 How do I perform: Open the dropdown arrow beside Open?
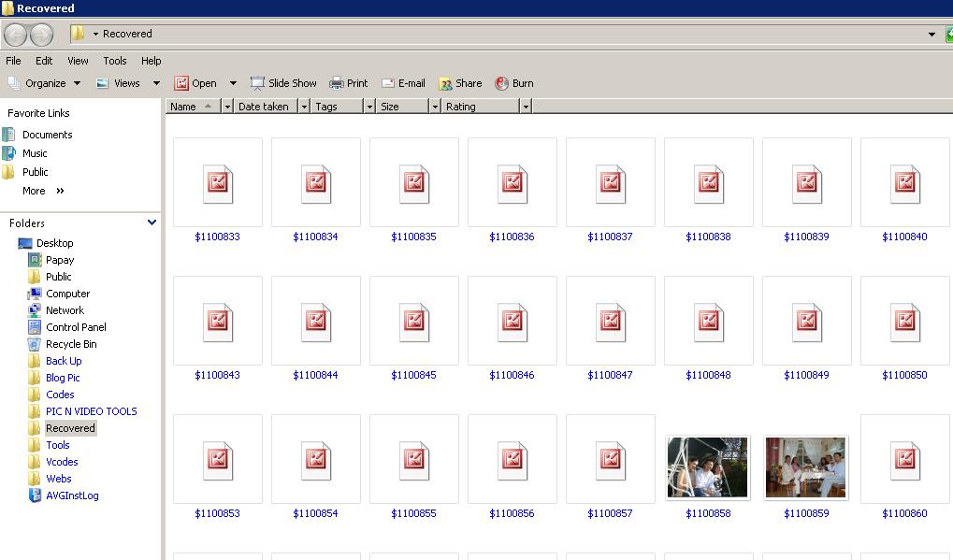[233, 83]
